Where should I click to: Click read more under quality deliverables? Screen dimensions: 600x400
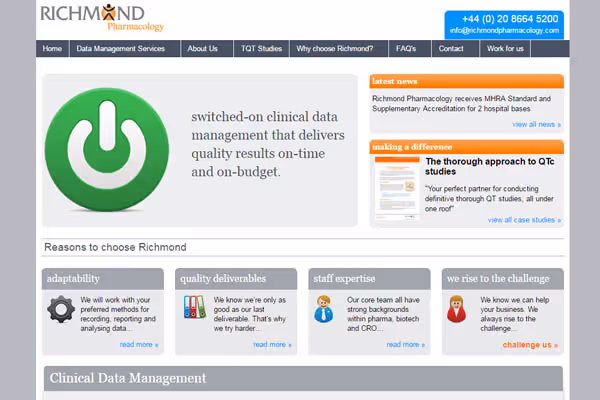click(272, 344)
